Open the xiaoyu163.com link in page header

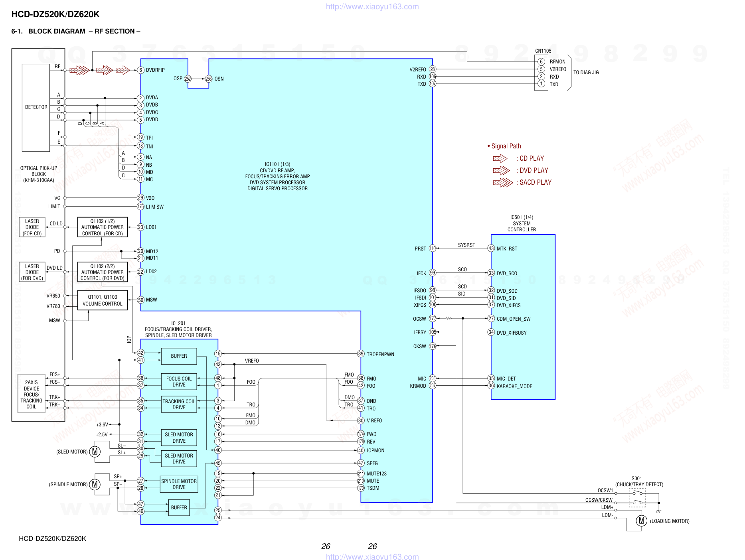(x=372, y=6)
